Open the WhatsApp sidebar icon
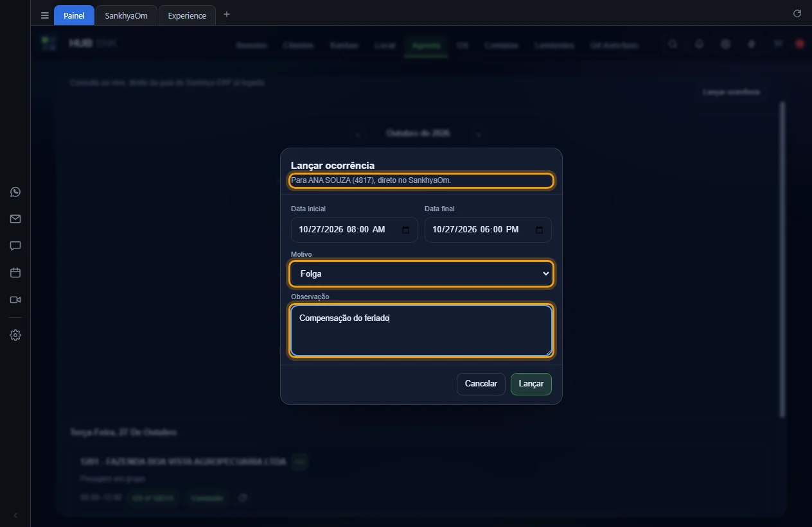The image size is (812, 527). point(15,192)
